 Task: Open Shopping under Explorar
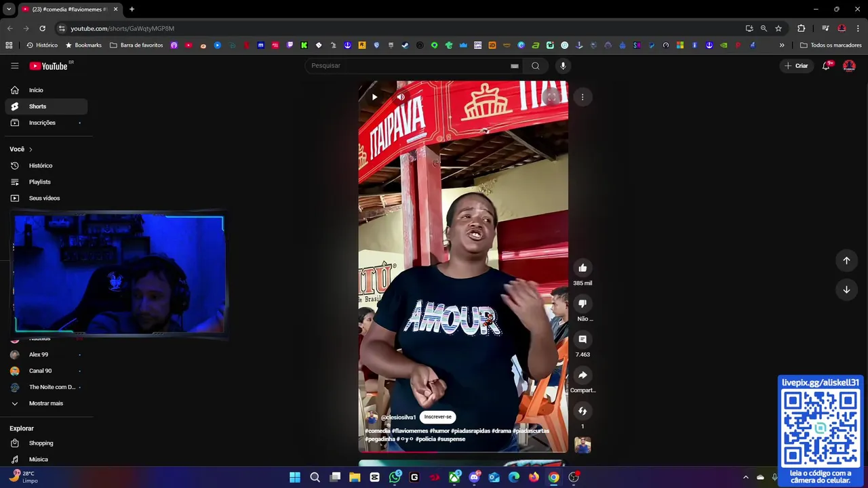(x=46, y=443)
